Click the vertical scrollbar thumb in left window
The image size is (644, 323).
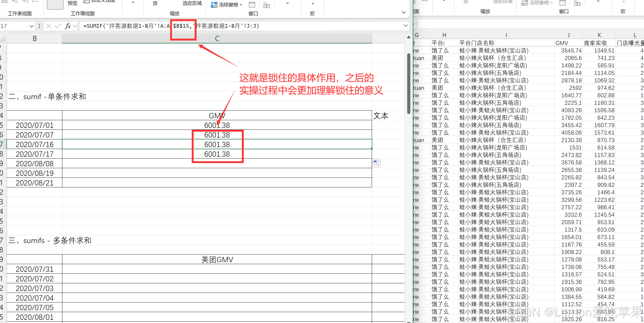click(409, 84)
